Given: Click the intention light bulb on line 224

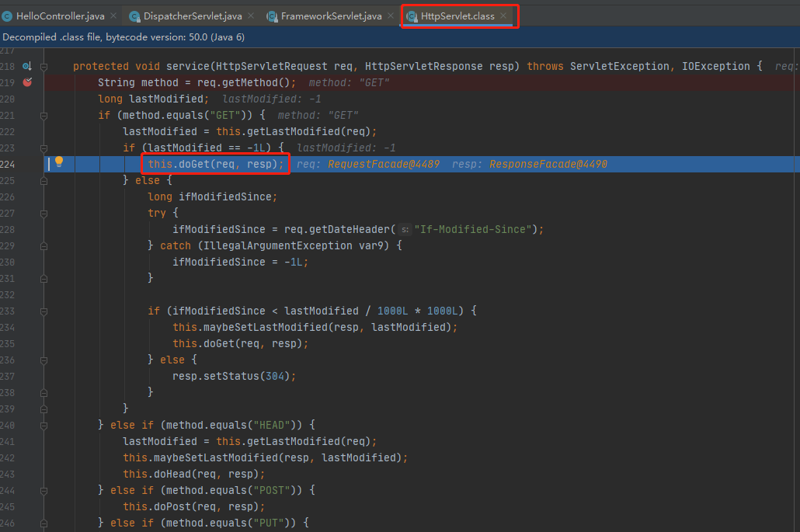Looking at the screenshot, I should pos(57,163).
